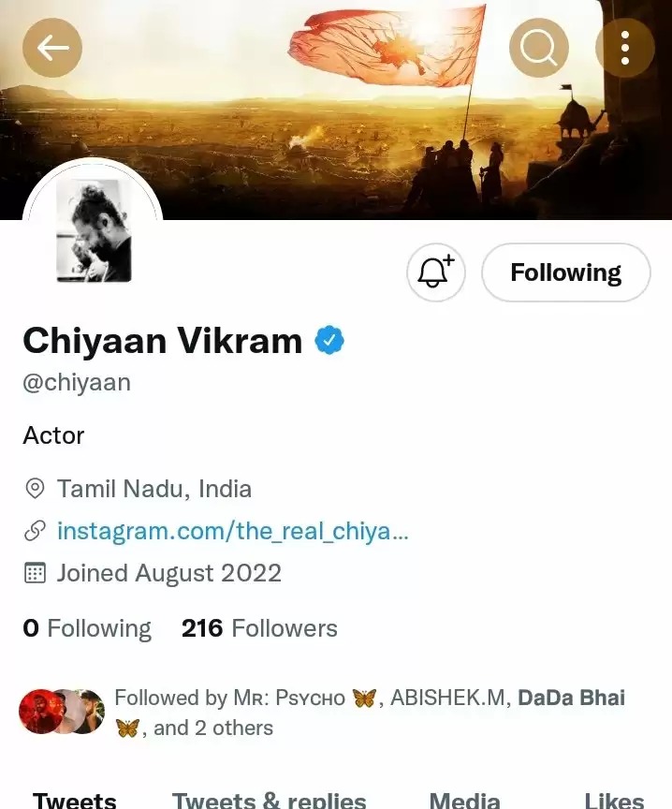Screen dimensions: 672x809
Task: Open 'Followed by Mr: Psycho' mutuals text
Action: click(370, 713)
